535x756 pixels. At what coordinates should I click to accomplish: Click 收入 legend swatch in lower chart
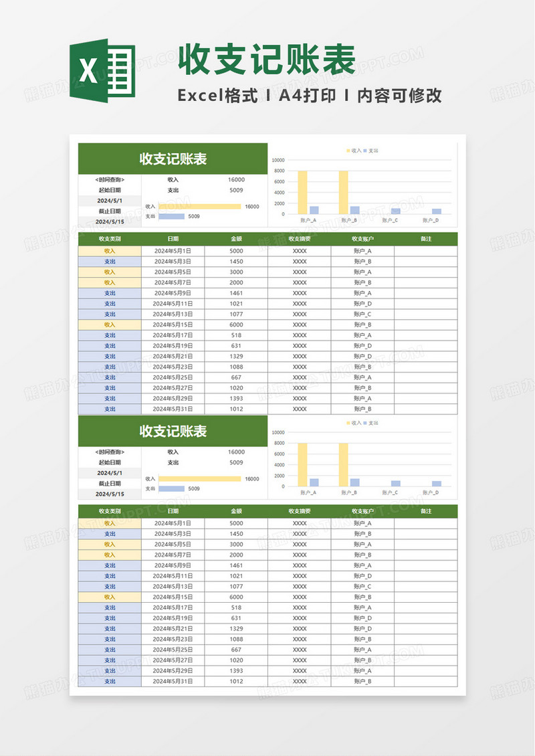[x=348, y=423]
